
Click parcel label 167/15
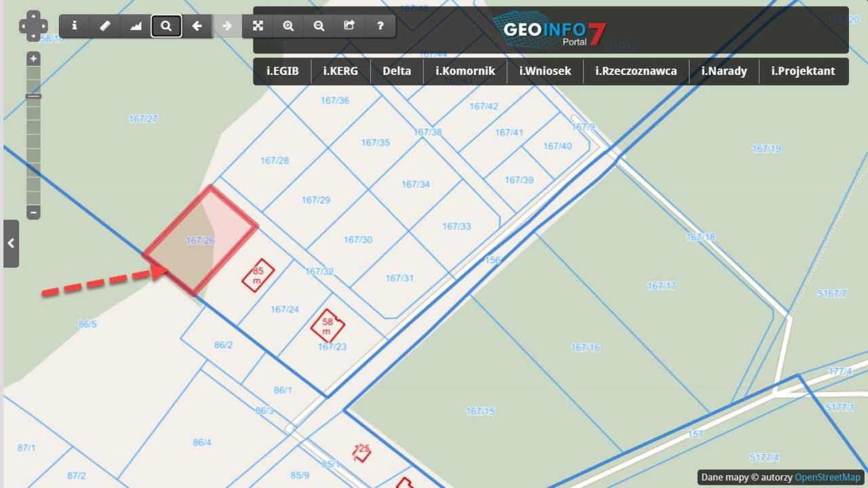pyautogui.click(x=480, y=411)
